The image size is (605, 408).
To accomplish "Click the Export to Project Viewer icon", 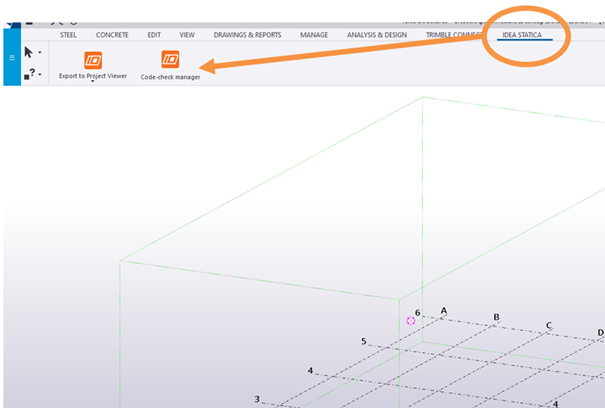I will pyautogui.click(x=92, y=60).
